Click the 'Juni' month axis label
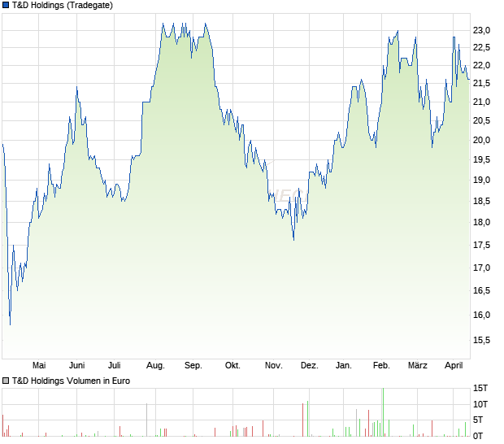This screenshot has height=444, width=504. (x=77, y=366)
